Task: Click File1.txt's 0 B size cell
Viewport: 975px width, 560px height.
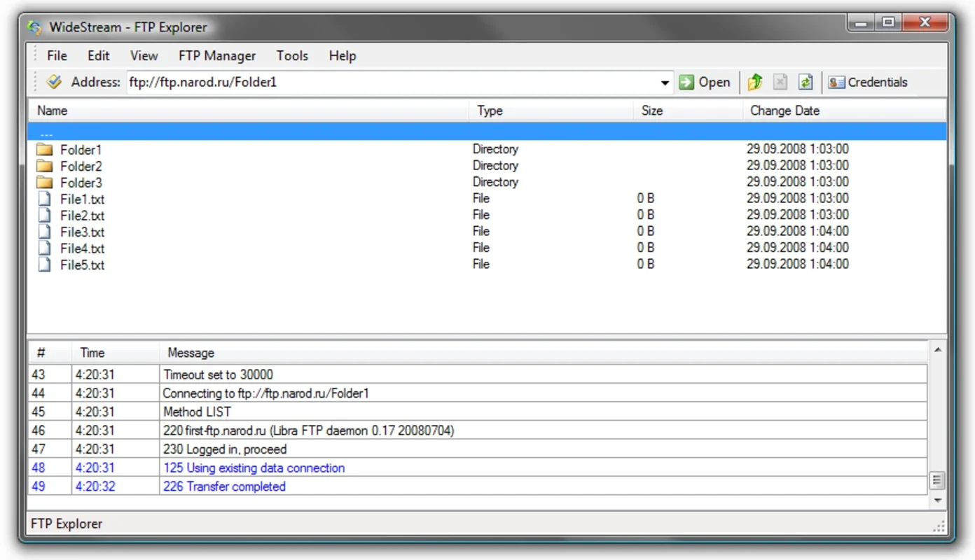Action: [645, 199]
